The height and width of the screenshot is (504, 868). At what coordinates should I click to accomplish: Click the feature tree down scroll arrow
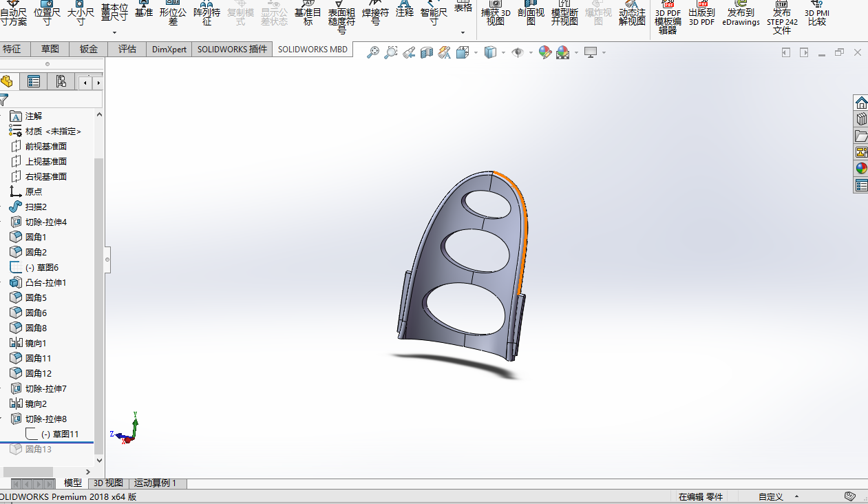[99, 460]
